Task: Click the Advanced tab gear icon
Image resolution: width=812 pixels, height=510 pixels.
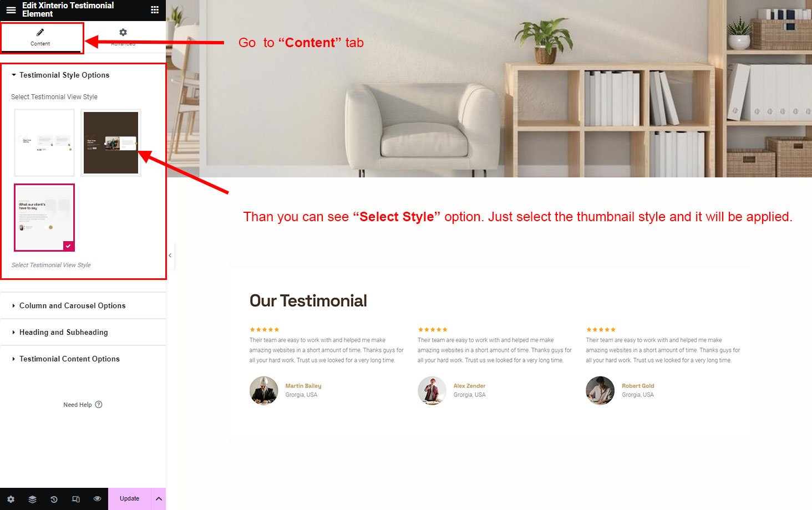Action: click(x=123, y=33)
